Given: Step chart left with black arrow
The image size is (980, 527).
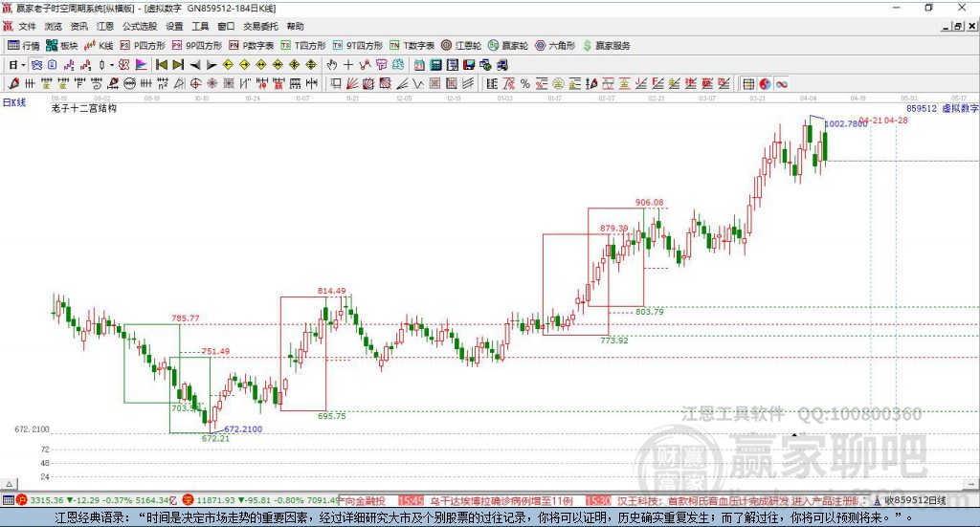Looking at the screenshot, I should (195, 65).
